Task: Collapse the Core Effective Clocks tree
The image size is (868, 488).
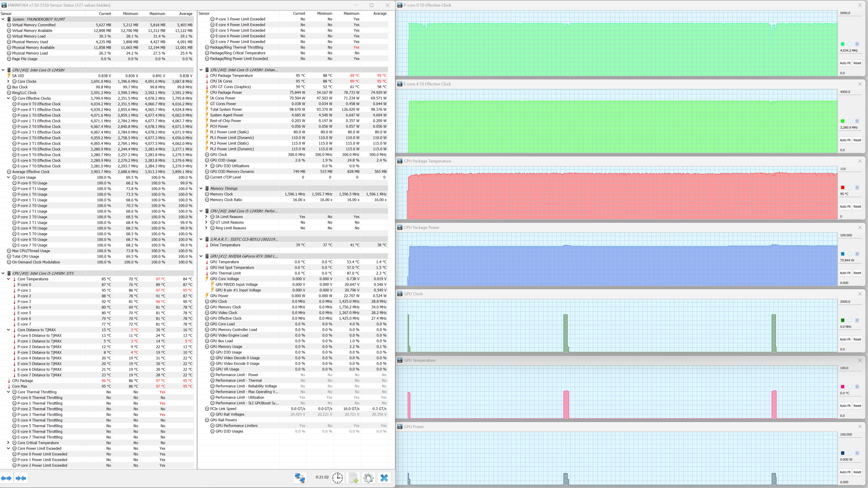Action: click(8, 98)
